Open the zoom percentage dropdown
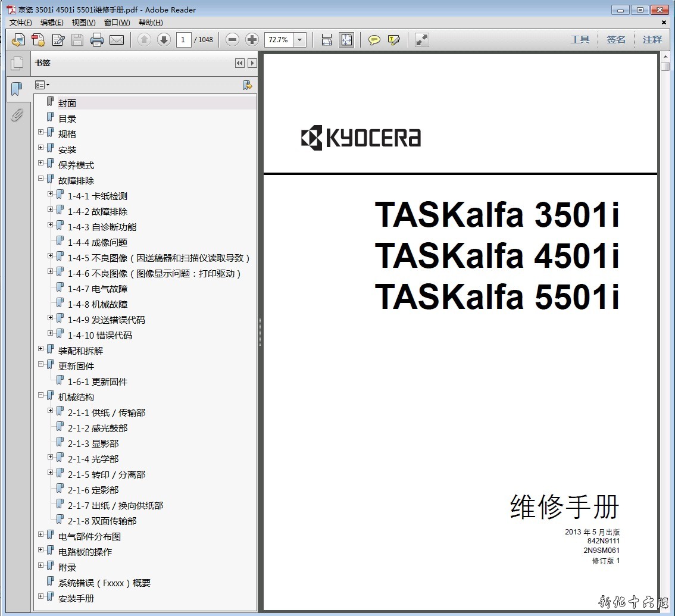 300,40
